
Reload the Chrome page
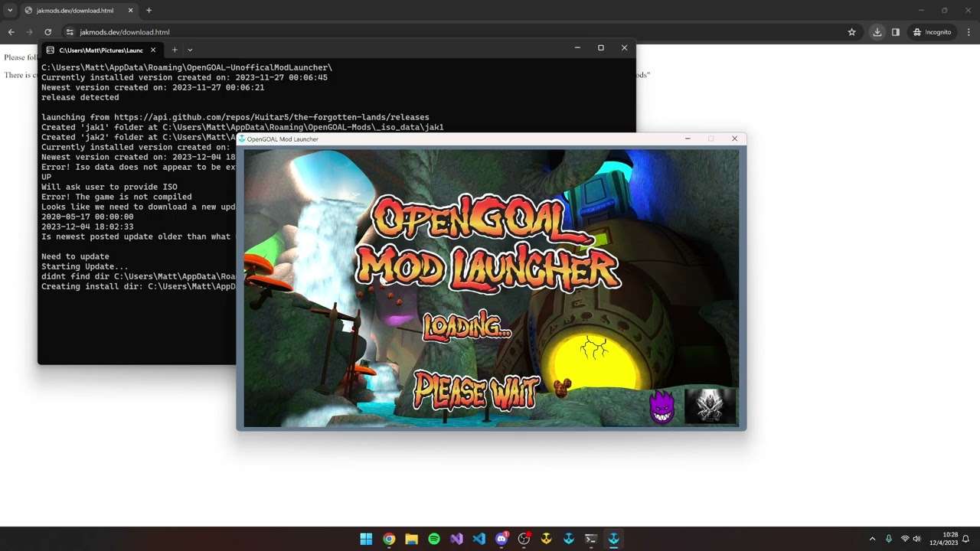click(x=47, y=32)
